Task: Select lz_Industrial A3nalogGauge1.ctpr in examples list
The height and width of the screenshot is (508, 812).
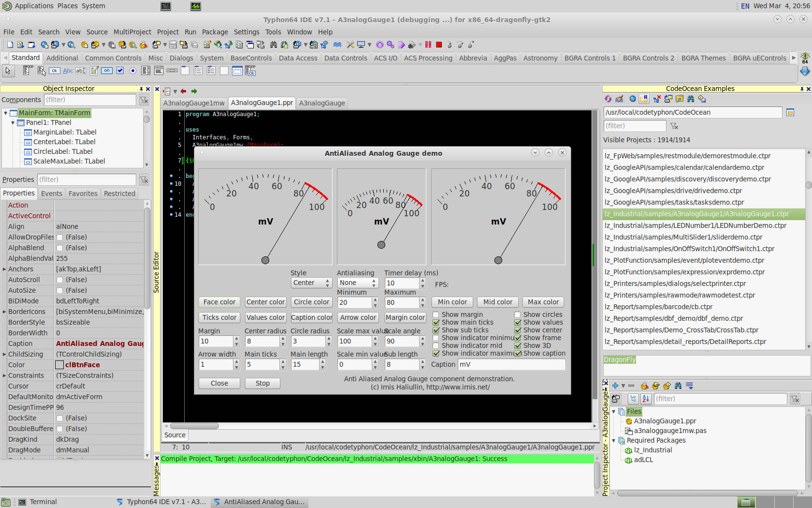Action: [704, 214]
